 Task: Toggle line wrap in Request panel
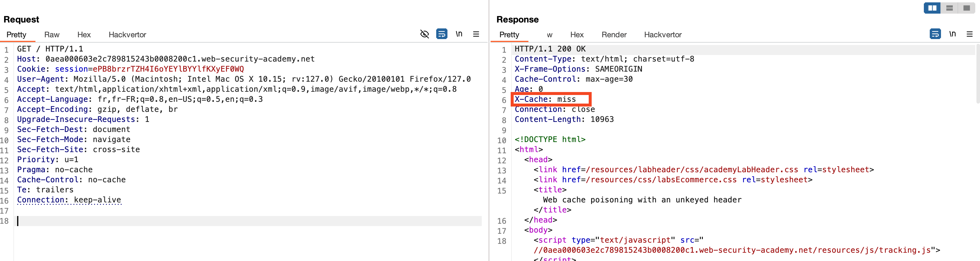pyautogui.click(x=441, y=34)
